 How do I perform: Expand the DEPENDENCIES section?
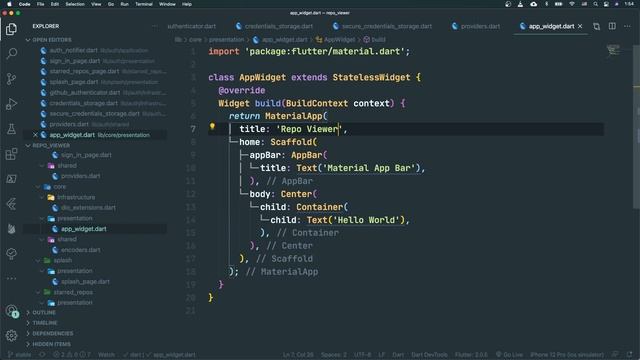point(53,333)
